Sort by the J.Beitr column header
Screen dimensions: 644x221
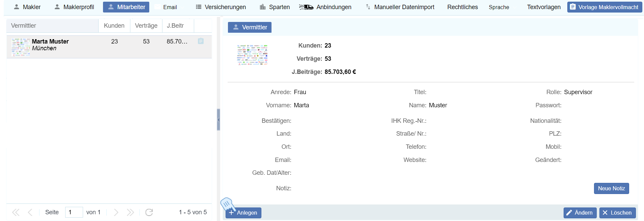click(178, 26)
